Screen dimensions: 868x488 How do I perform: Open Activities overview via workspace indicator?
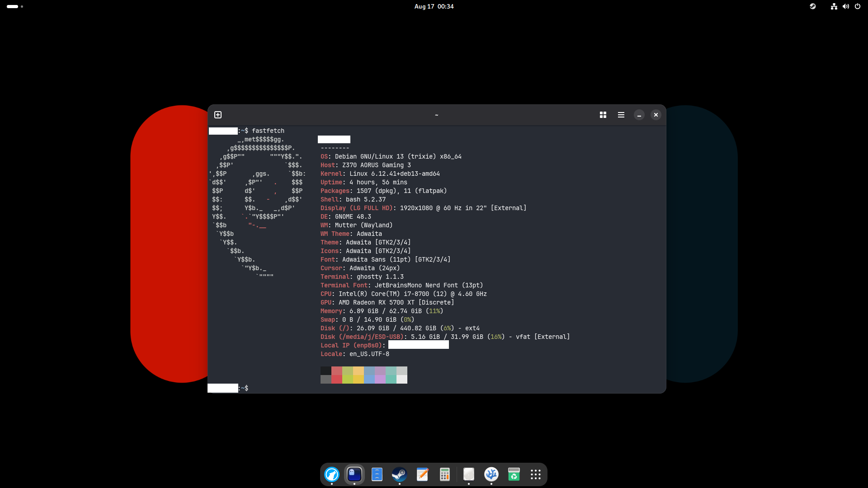15,6
